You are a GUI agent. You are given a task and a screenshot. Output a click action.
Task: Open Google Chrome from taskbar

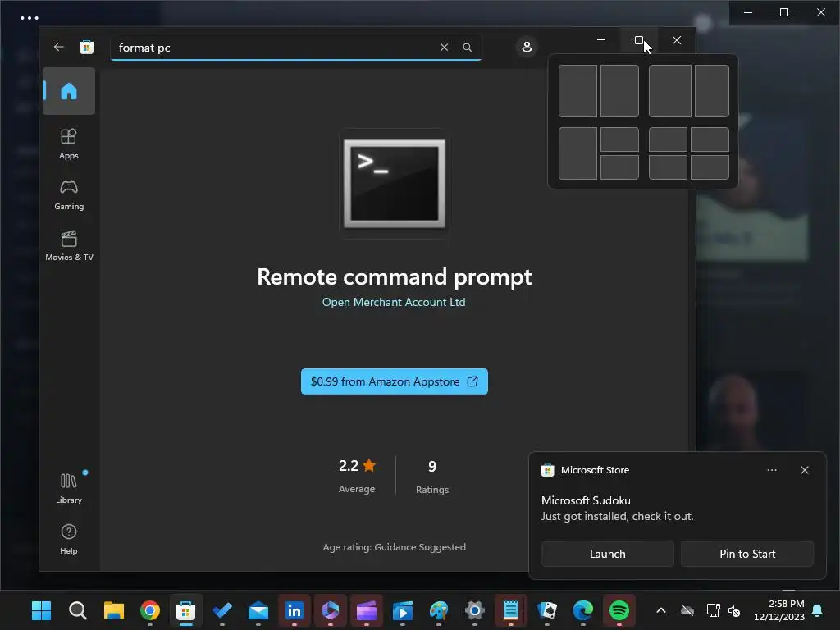pos(150,610)
